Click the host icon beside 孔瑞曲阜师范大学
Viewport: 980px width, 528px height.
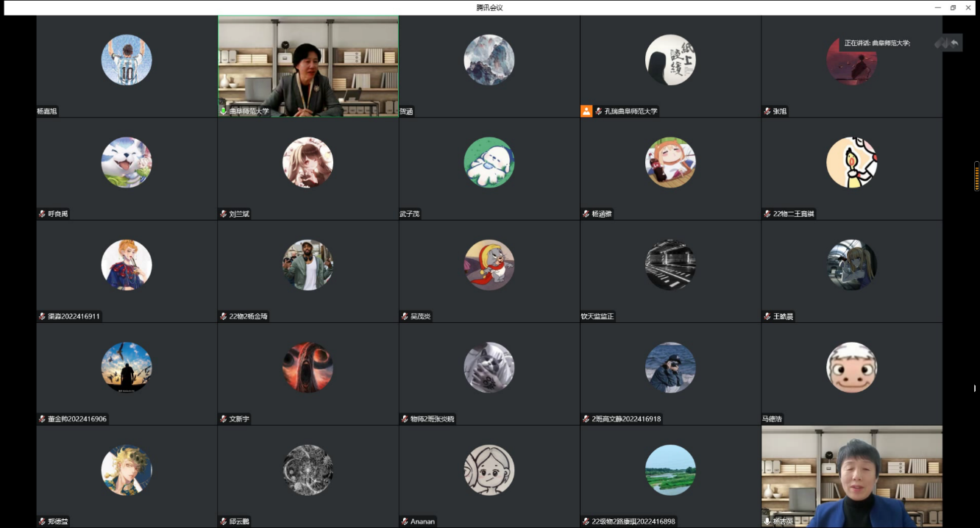(x=586, y=111)
